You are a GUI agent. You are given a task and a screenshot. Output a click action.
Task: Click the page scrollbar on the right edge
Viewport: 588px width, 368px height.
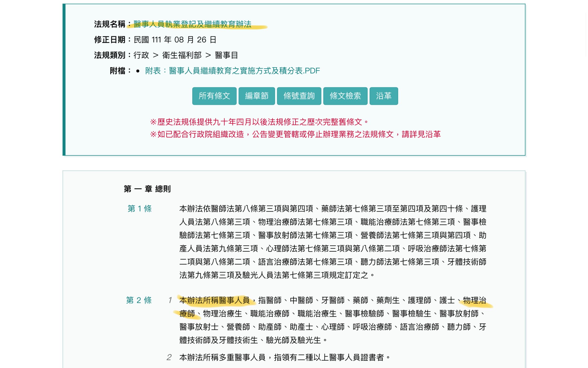[x=586, y=34]
